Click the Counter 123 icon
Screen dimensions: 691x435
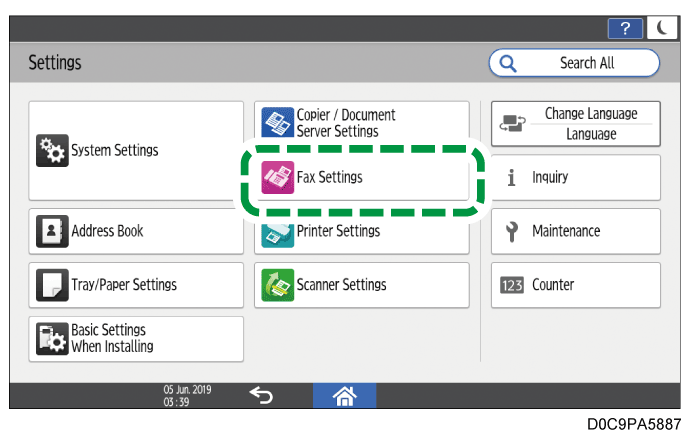click(512, 285)
